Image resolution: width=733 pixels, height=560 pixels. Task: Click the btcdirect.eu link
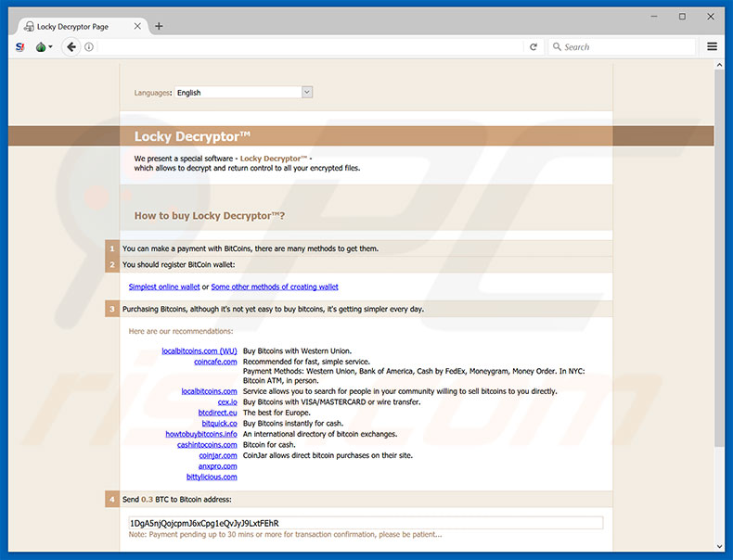(x=217, y=413)
